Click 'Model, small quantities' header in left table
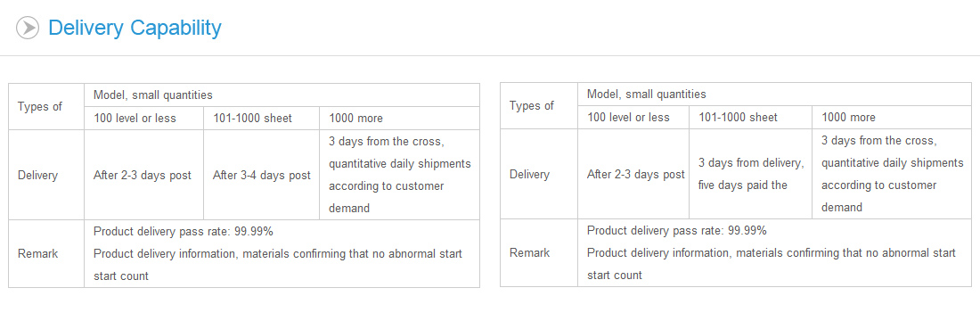Image resolution: width=980 pixels, height=321 pixels. point(282,95)
